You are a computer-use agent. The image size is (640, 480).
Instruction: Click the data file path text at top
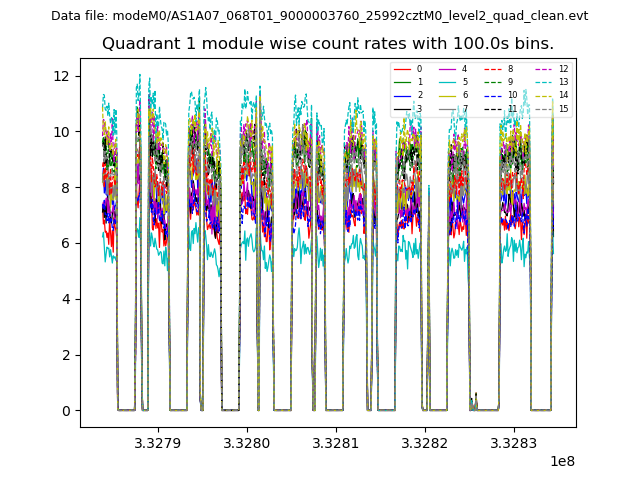[319, 16]
